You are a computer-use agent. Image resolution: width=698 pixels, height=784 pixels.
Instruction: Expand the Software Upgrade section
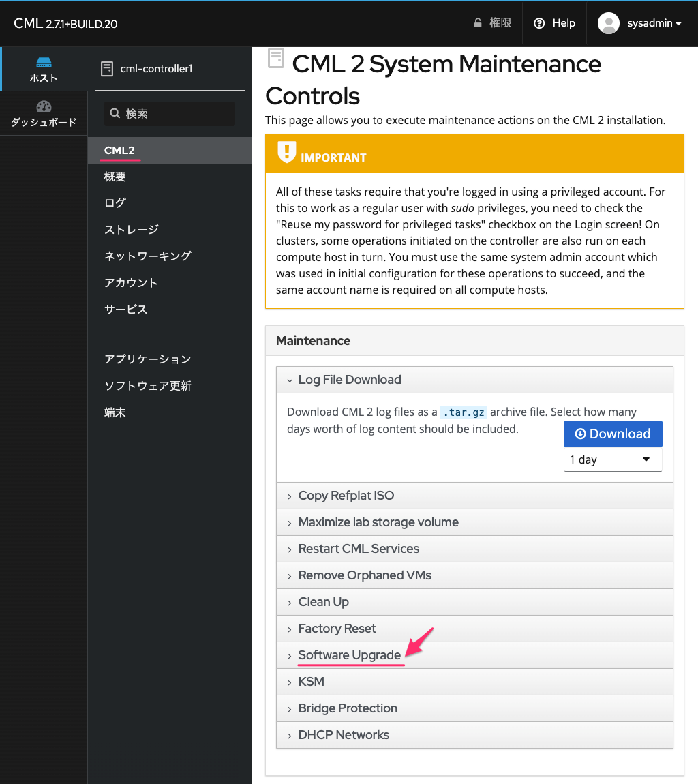coord(474,655)
